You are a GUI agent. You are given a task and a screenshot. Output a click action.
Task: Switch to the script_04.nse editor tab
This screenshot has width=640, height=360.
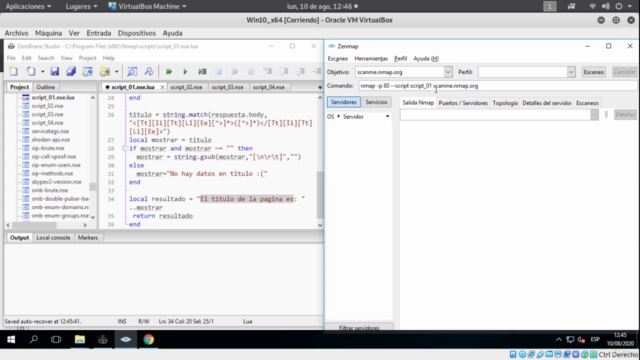269,87
